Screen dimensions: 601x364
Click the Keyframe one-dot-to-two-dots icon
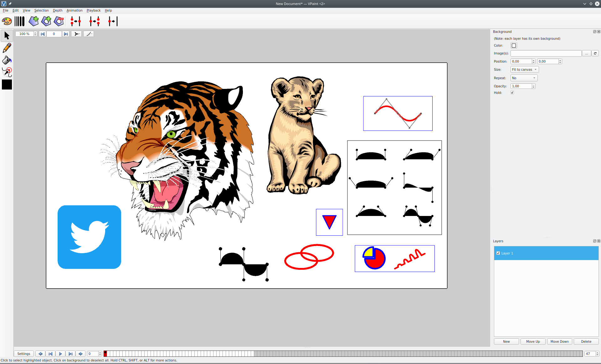(x=95, y=21)
